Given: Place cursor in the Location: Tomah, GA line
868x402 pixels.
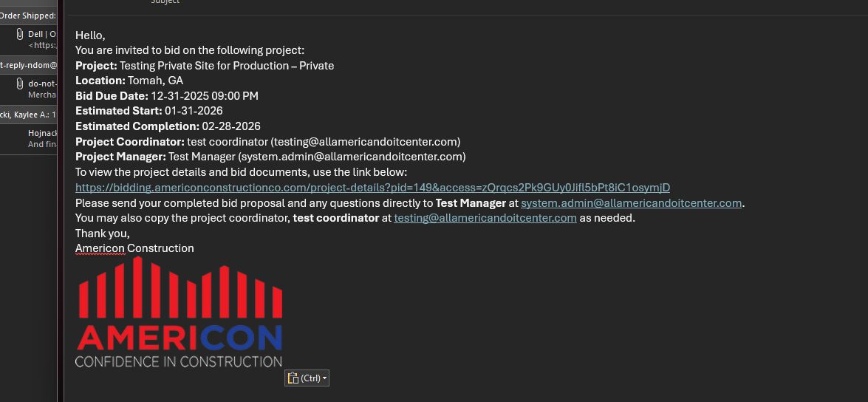Looking at the screenshot, I should point(129,81).
